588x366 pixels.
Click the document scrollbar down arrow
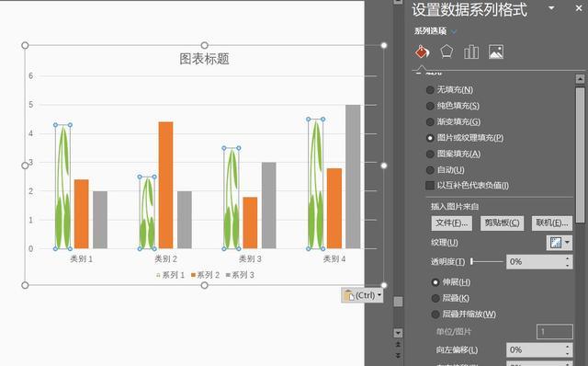(x=398, y=333)
